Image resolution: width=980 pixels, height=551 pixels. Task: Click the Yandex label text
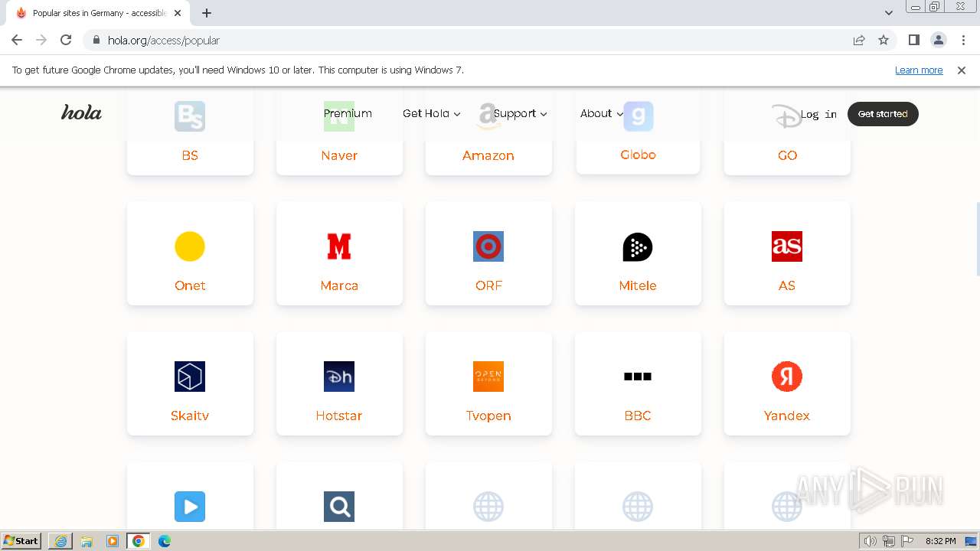tap(786, 416)
